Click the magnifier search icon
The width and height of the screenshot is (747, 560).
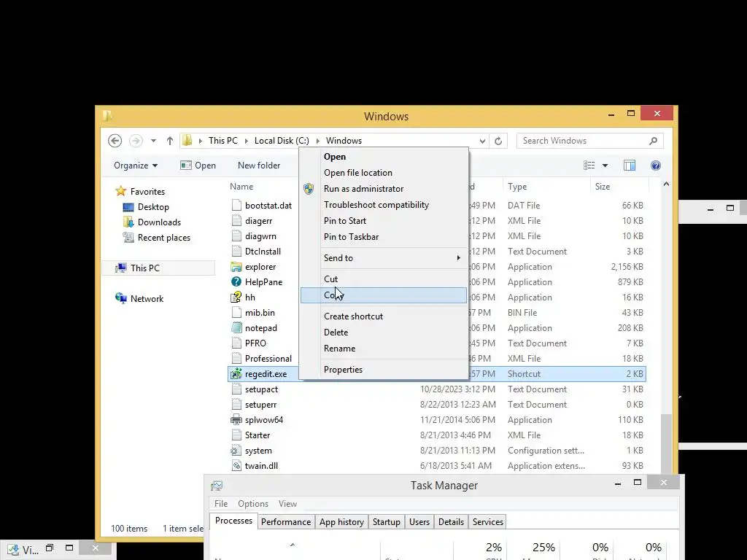click(x=653, y=141)
